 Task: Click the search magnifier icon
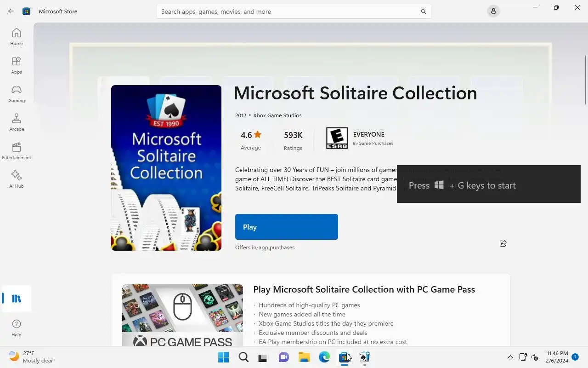point(423,11)
